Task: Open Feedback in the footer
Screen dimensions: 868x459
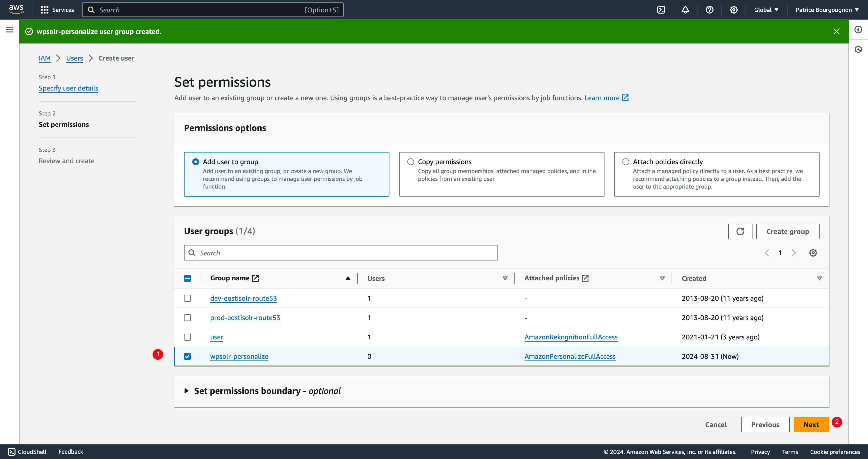Action: [70, 451]
